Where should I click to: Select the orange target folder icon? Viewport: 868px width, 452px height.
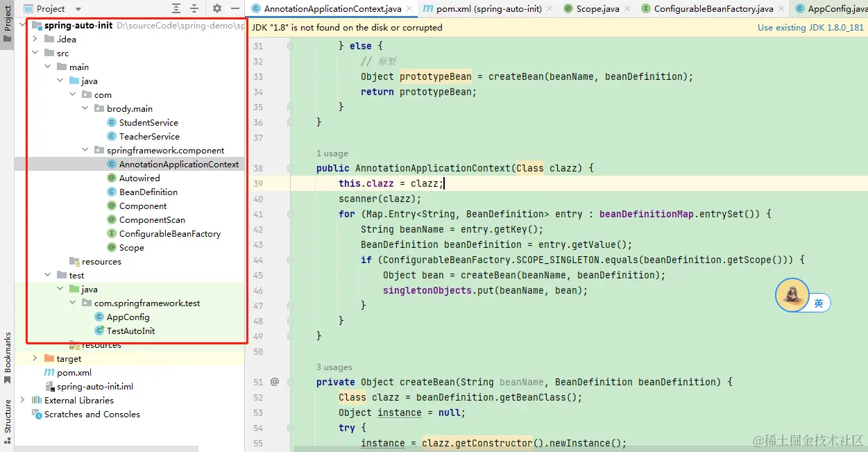(x=49, y=359)
